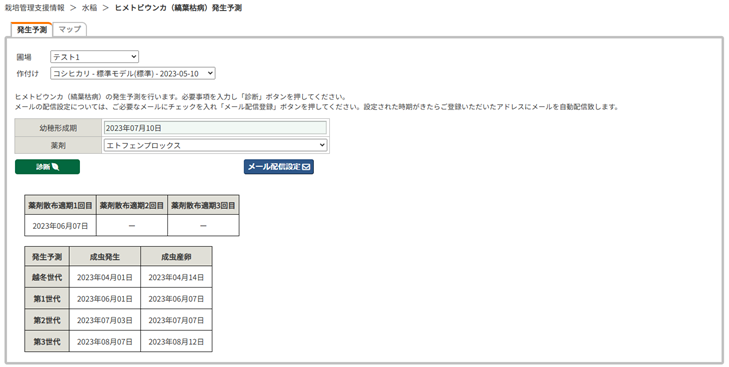Click the 成虫産卵 column header

[x=176, y=257]
